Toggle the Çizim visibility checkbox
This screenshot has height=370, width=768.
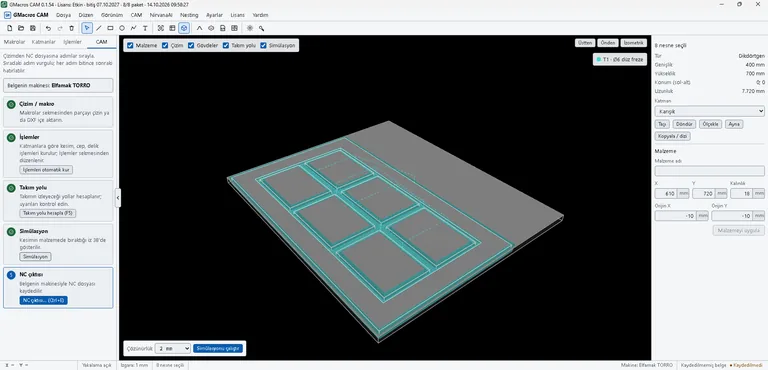pyautogui.click(x=165, y=45)
